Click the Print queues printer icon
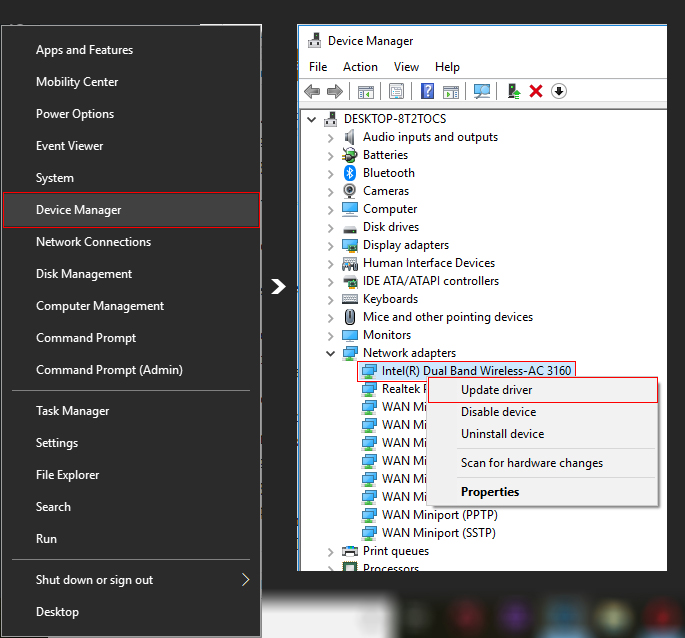Screen dimensions: 685x638 coord(349,551)
